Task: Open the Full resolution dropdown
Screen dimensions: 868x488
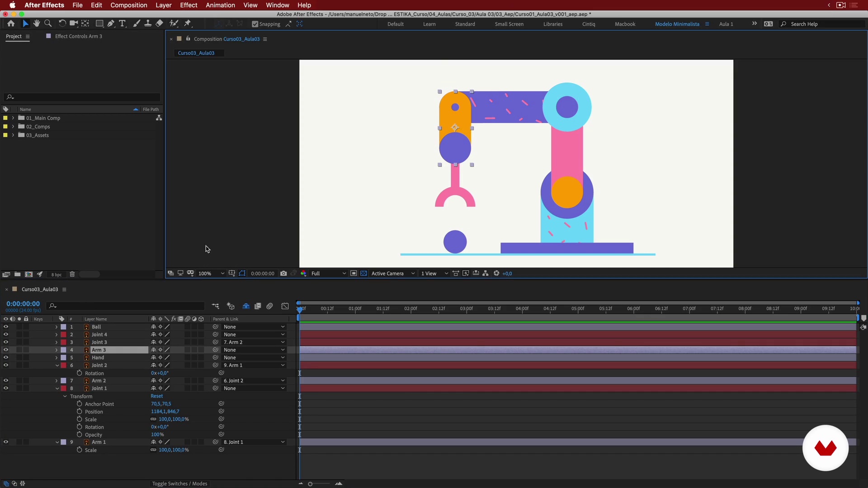Action: click(329, 273)
